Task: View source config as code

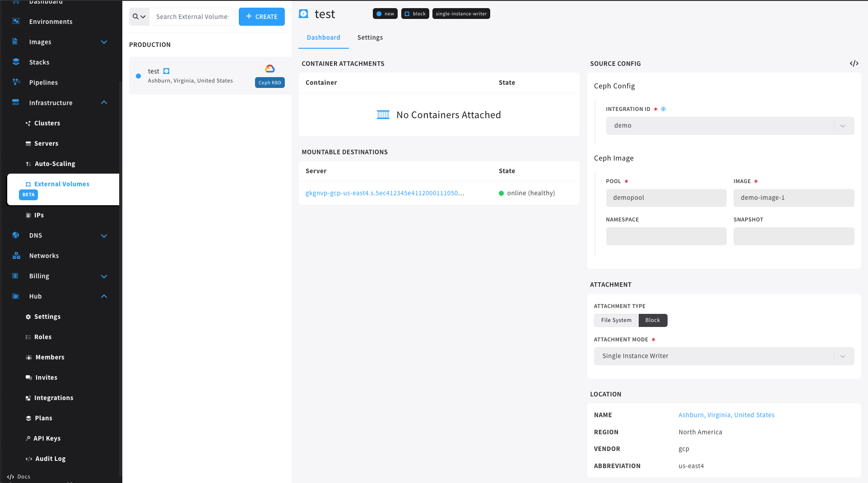Action: [x=854, y=63]
